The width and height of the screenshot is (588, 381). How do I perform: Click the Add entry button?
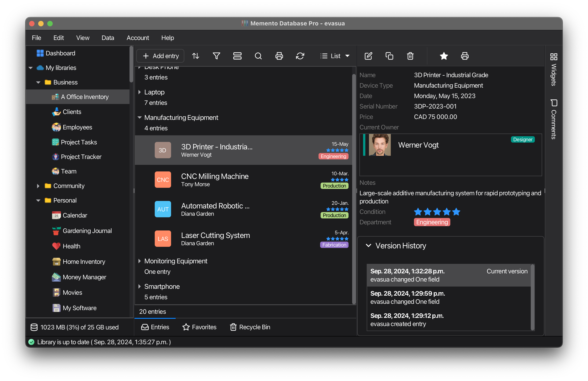point(160,56)
